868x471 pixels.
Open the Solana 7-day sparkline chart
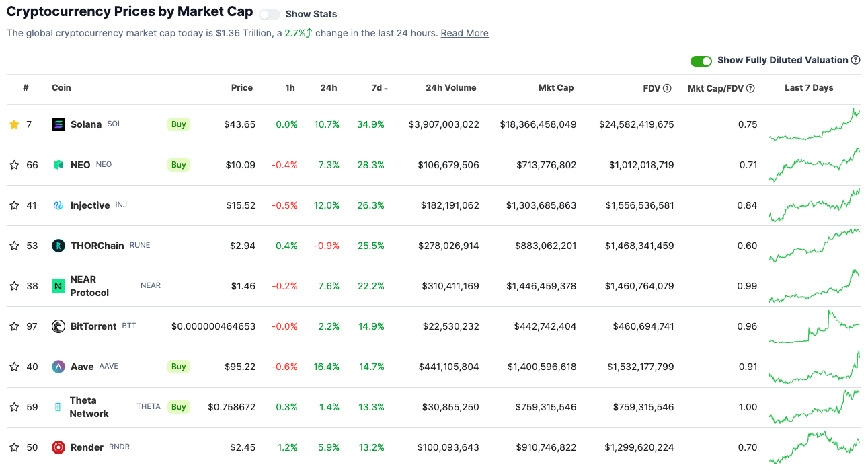click(x=814, y=124)
